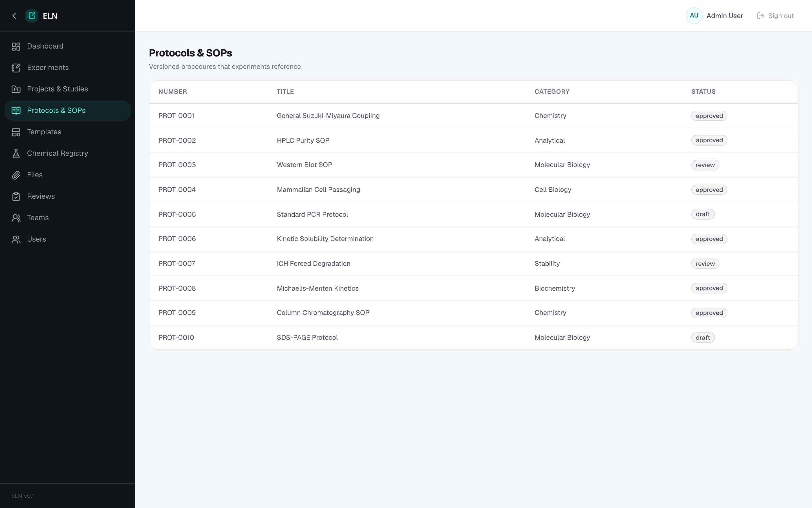This screenshot has width=812, height=508.
Task: Click the Protocols & SOPs book icon
Action: pyautogui.click(x=16, y=111)
